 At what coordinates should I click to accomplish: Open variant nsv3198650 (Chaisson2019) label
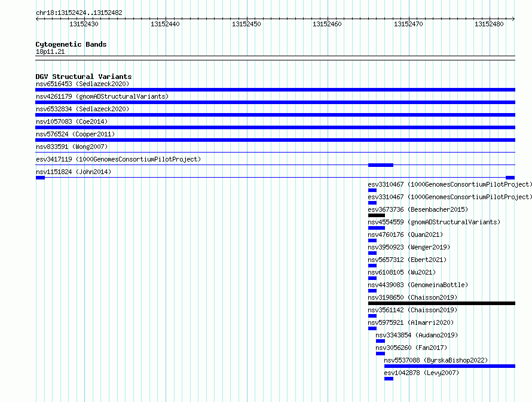click(x=412, y=297)
